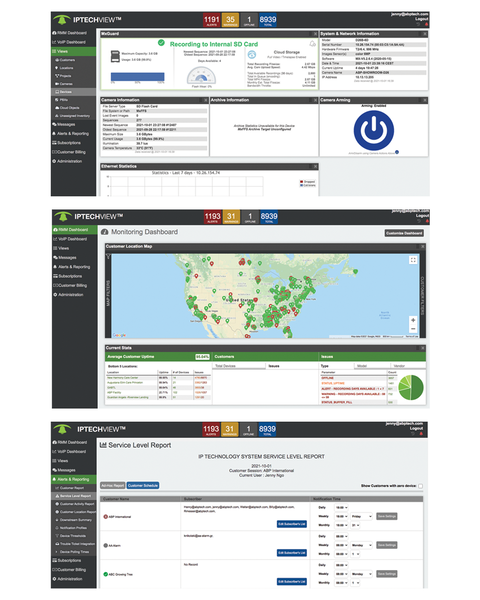
Task: Click the blue legend swatch in Ethernet Statistics
Action: 302,186
